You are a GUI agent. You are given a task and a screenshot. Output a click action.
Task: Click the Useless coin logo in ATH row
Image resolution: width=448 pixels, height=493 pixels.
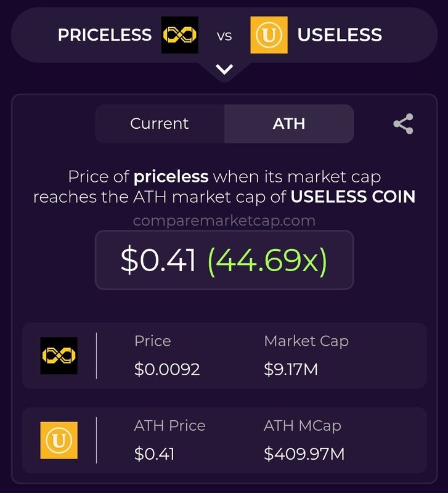59,440
